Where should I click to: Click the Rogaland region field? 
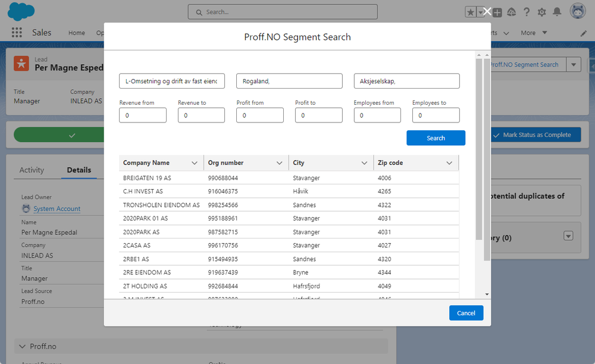click(x=289, y=81)
